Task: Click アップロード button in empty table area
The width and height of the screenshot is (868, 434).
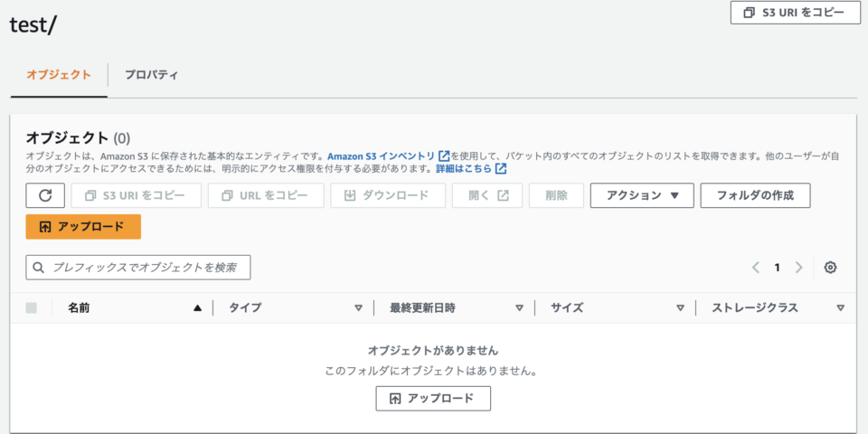Action: 433,398
